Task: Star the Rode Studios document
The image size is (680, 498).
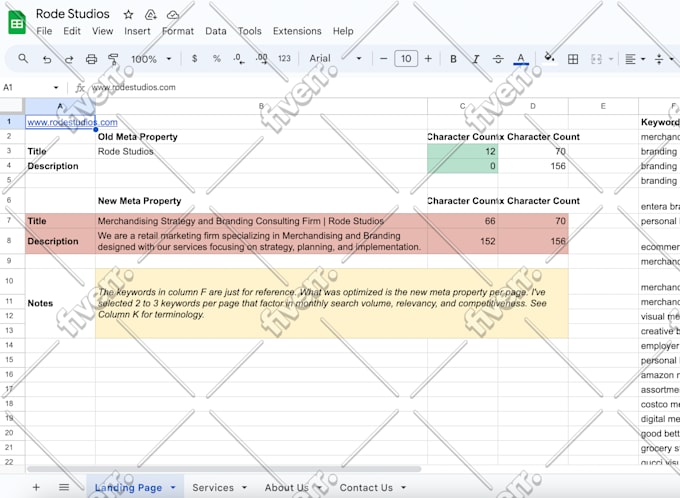Action: click(x=128, y=15)
